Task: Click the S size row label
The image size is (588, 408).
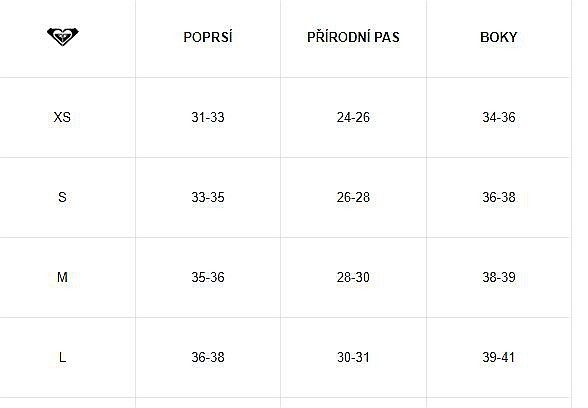Action: (x=62, y=197)
